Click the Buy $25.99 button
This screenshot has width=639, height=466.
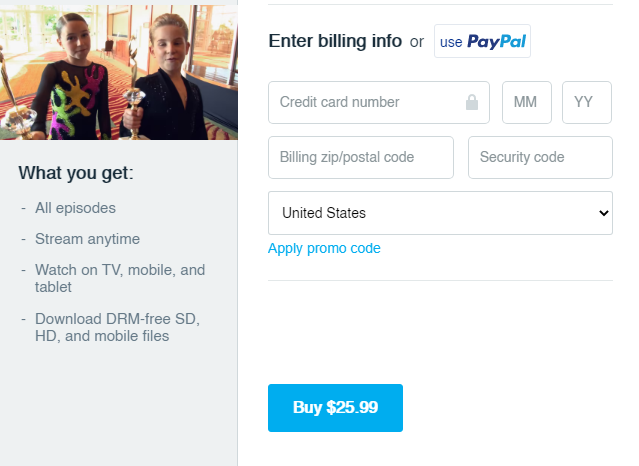[335, 408]
